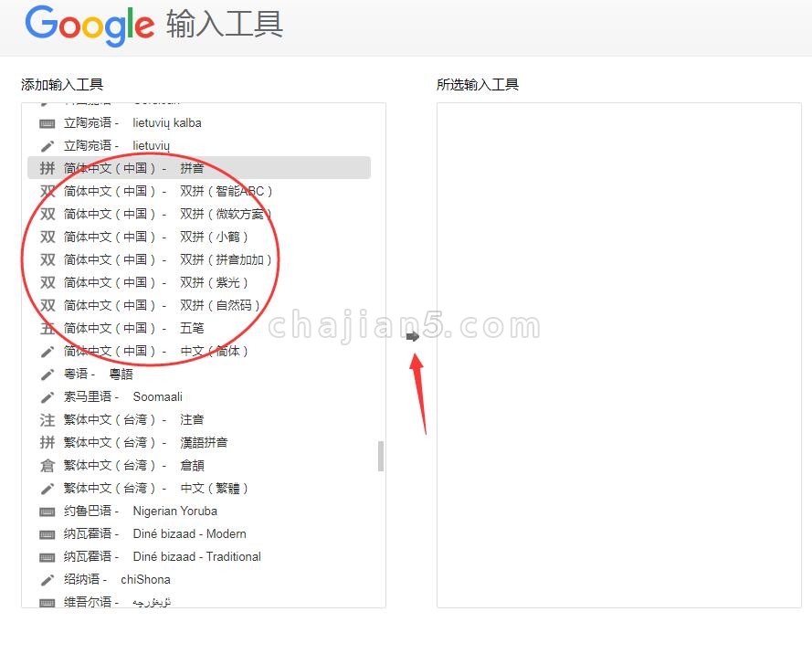Image resolution: width=812 pixels, height=654 pixels.
Task: Select 粤语 - 粵語 entry
Action: point(199,374)
